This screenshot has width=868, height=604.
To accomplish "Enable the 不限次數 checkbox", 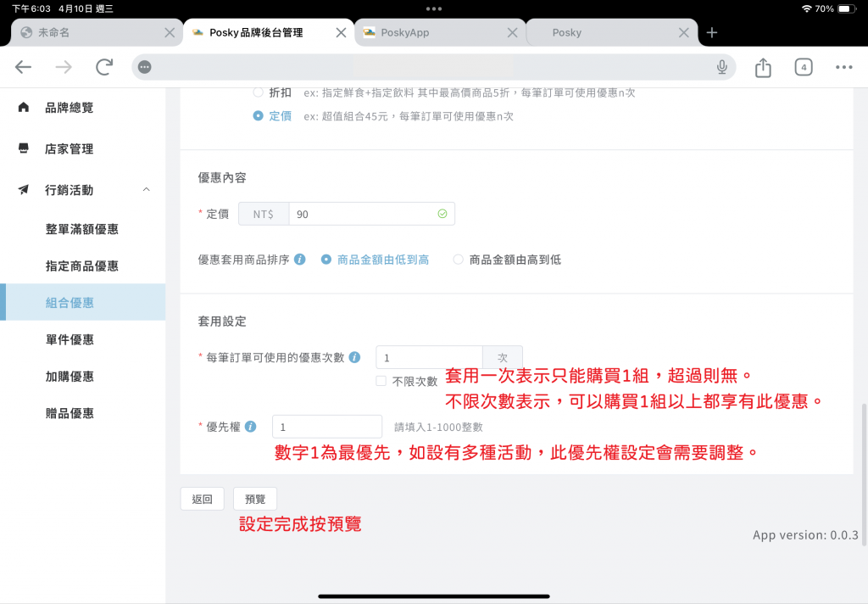I will tap(381, 381).
